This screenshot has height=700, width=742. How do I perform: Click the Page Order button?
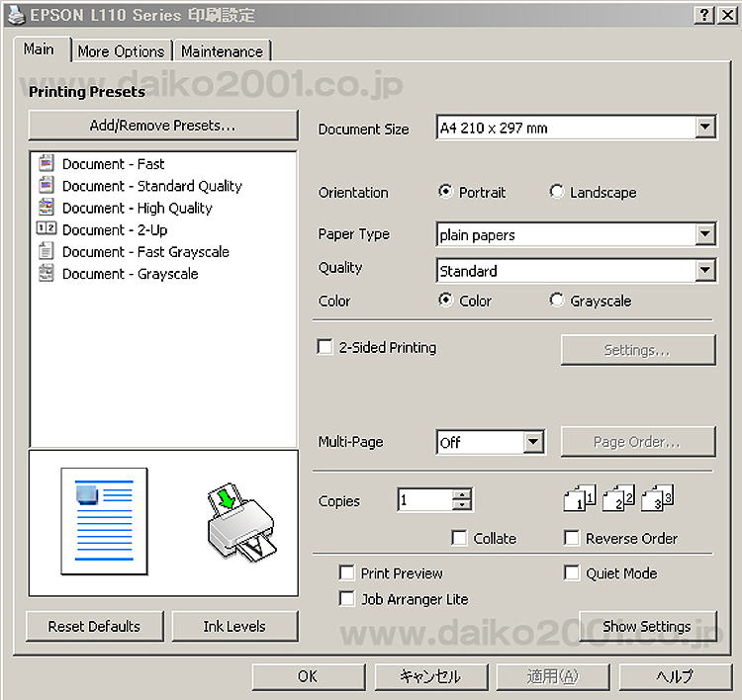(x=638, y=442)
